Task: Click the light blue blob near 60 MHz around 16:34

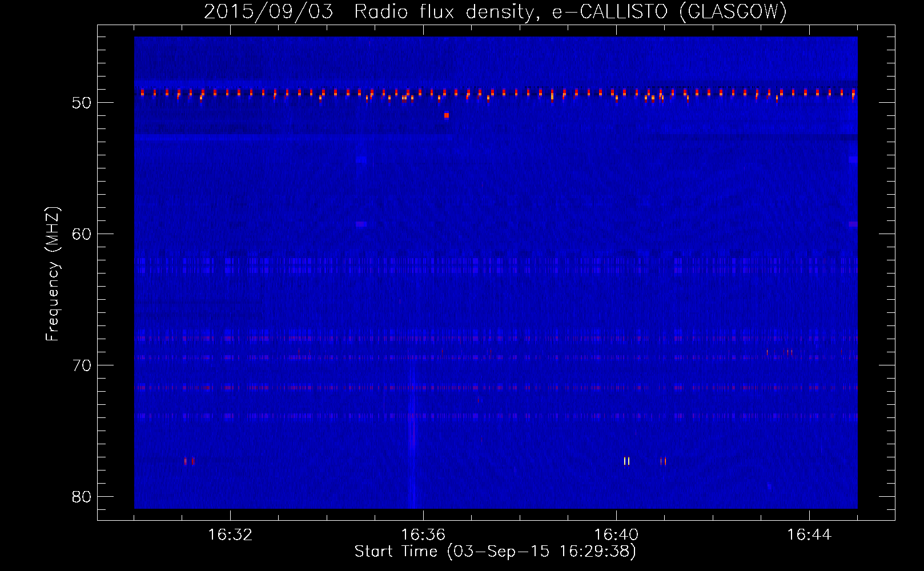Action: pos(361,224)
